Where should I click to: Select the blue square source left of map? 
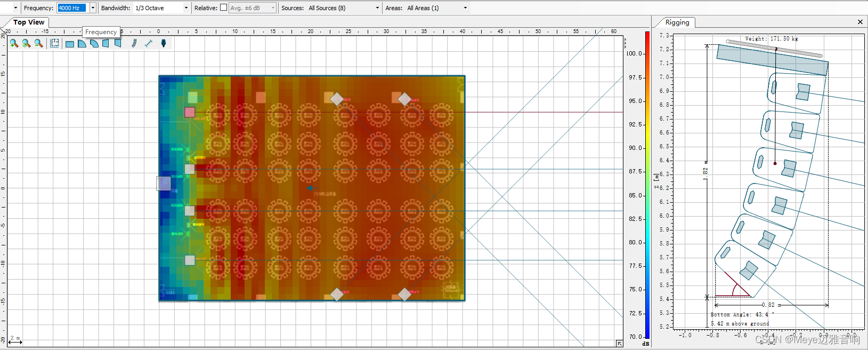pos(164,184)
